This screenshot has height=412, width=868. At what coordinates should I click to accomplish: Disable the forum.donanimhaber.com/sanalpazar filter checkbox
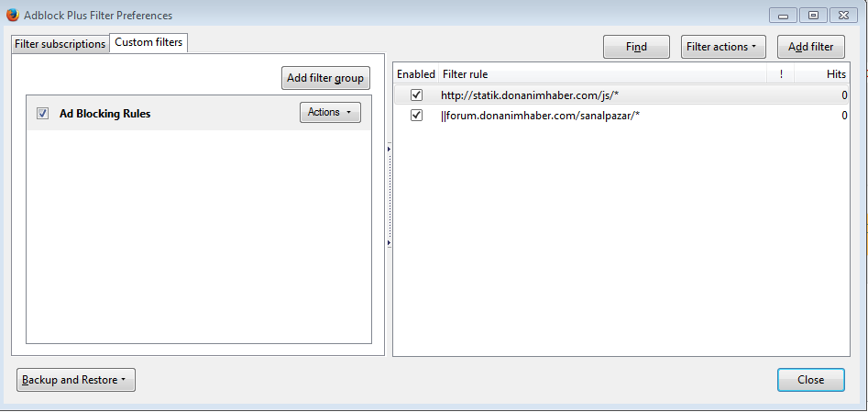[416, 116]
